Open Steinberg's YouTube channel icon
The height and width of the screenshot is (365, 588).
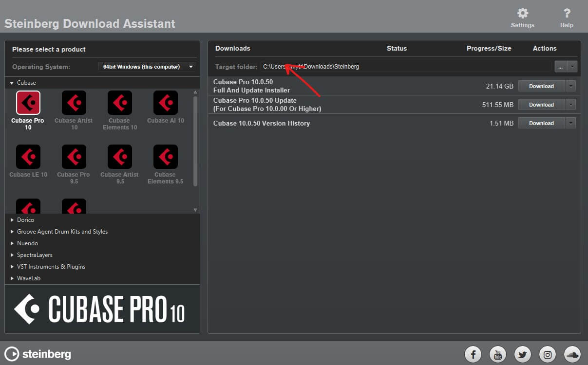498,354
